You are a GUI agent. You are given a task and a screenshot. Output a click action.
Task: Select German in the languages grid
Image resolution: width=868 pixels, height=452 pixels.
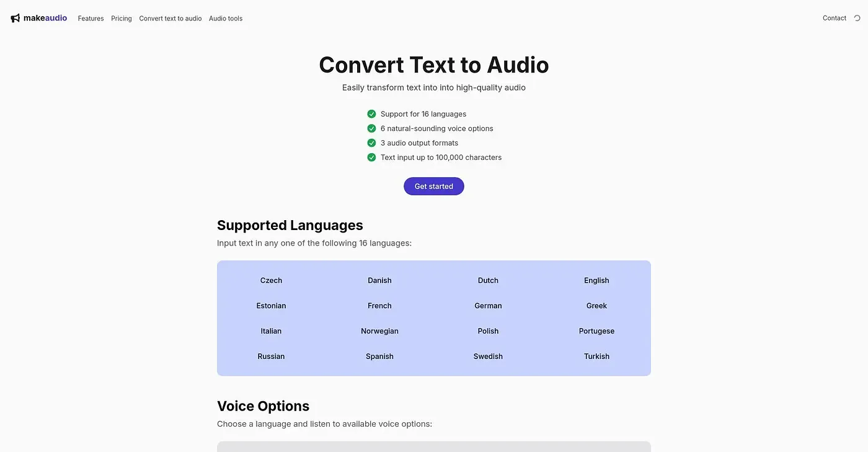pos(488,306)
